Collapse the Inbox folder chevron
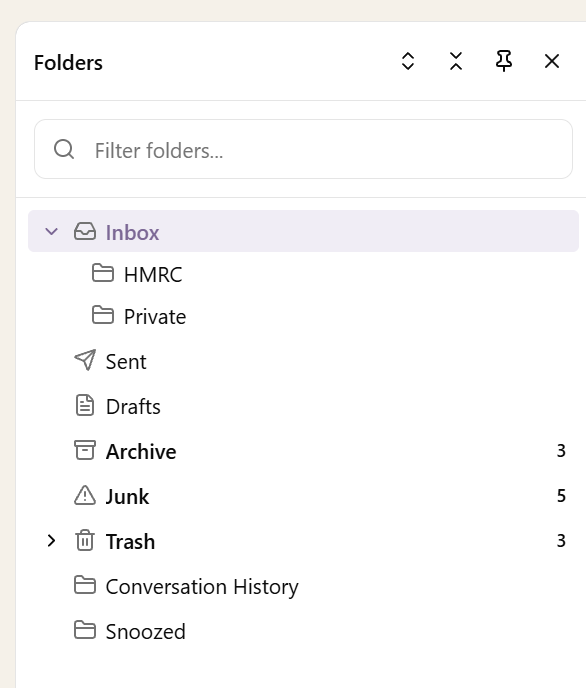586x688 pixels. 51,231
